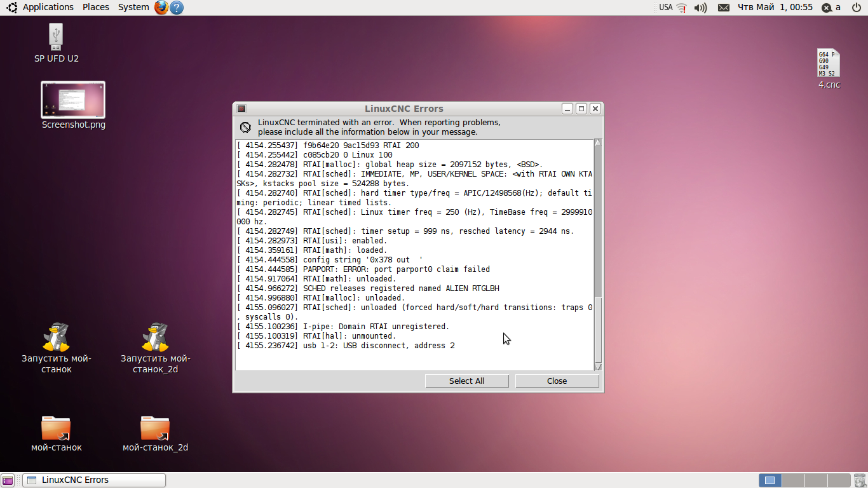Screen dimensions: 868x488
Task: Open the Applications menu
Action: (x=40, y=7)
